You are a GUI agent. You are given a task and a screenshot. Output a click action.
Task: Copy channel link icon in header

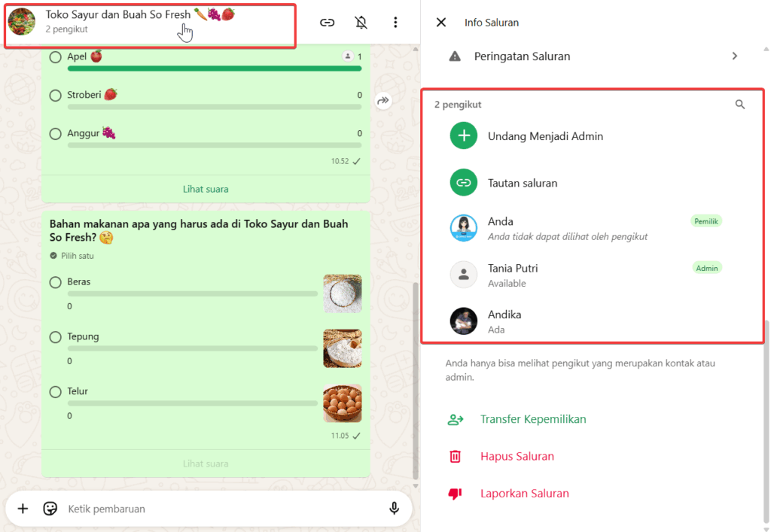(x=327, y=23)
